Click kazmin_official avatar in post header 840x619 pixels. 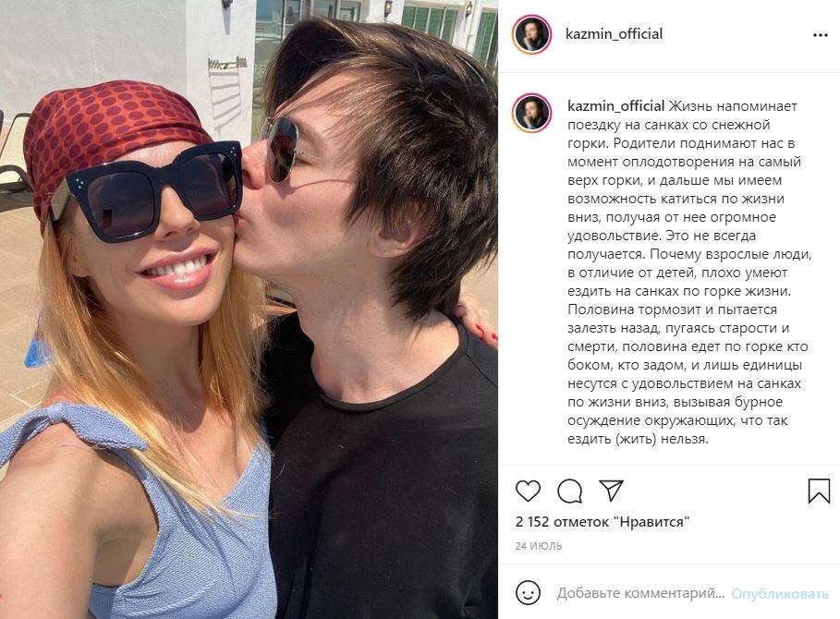[x=531, y=35]
